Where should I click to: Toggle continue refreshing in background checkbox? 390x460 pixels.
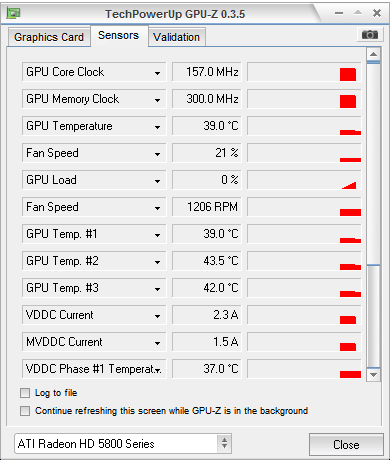pyautogui.click(x=25, y=411)
